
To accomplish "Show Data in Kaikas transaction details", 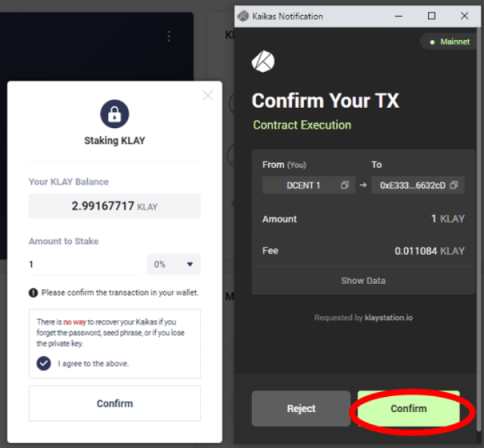I will 363,281.
